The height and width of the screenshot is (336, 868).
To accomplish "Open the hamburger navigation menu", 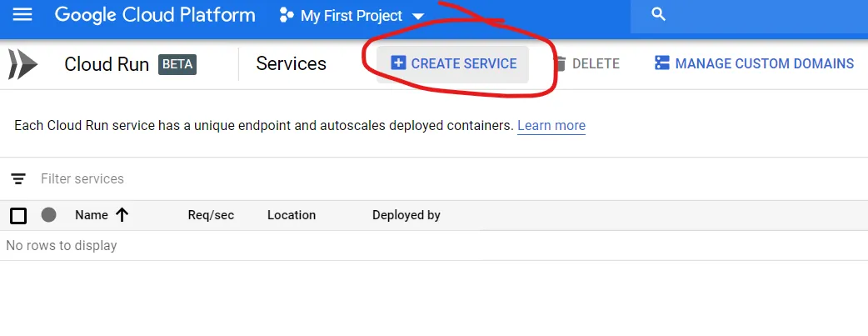I will pyautogui.click(x=22, y=14).
